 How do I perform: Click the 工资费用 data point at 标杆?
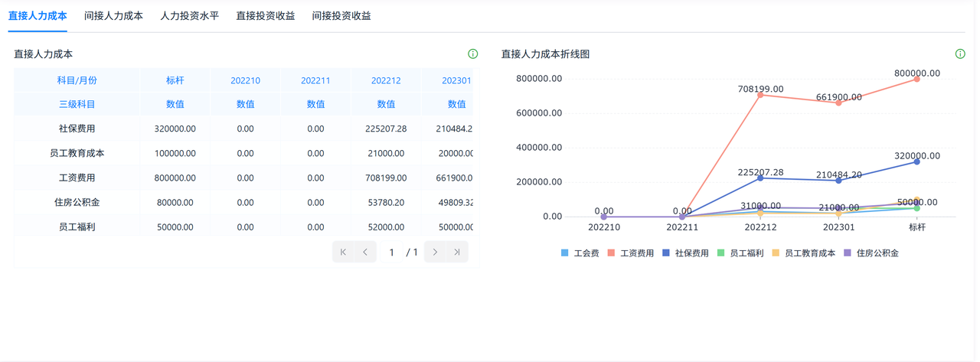[916, 79]
